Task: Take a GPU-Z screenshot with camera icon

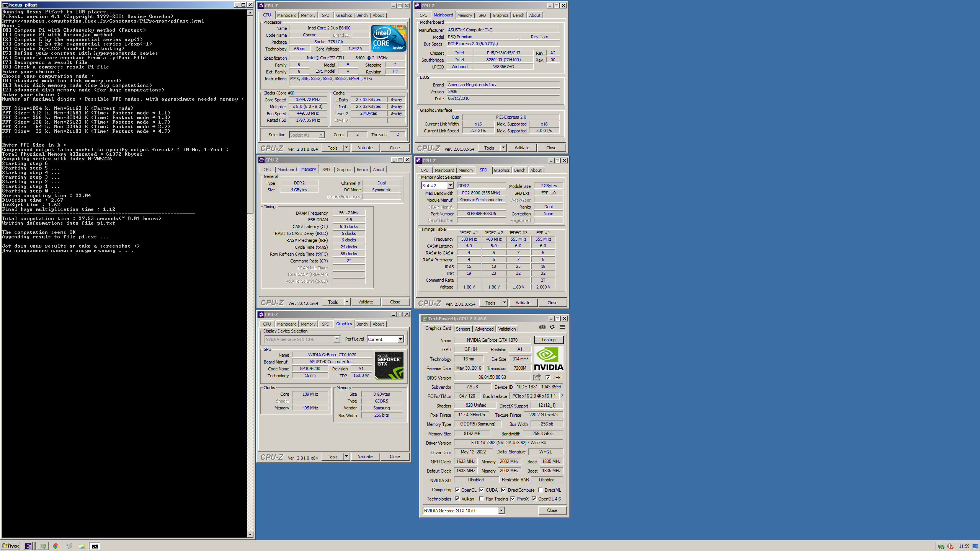Action: pos(542,327)
